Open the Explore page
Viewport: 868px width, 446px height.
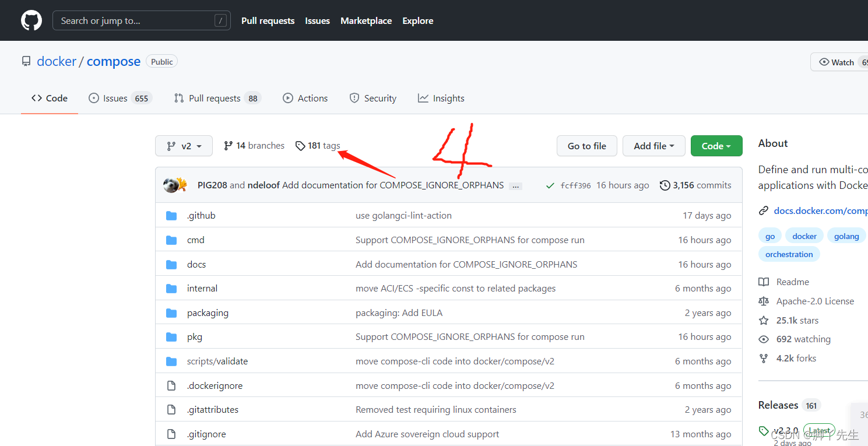pyautogui.click(x=418, y=20)
